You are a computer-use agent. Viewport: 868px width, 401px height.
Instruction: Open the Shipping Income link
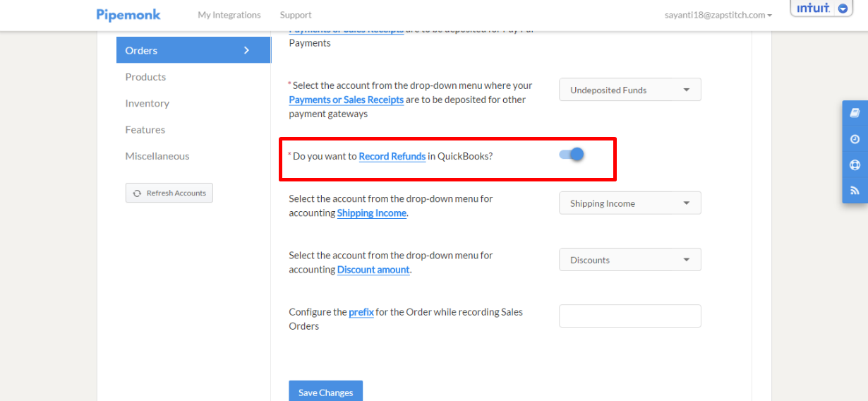pyautogui.click(x=372, y=213)
